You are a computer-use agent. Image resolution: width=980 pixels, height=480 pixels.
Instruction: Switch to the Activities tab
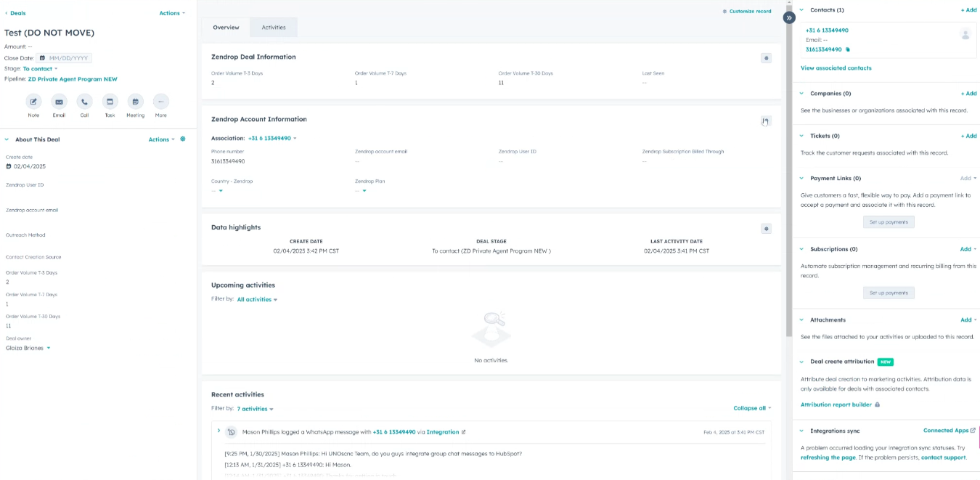point(274,28)
